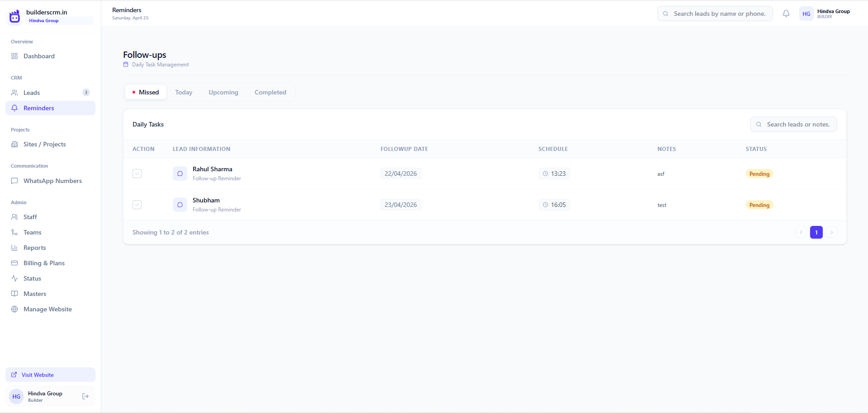Click the notification bell icon

[x=786, y=14]
